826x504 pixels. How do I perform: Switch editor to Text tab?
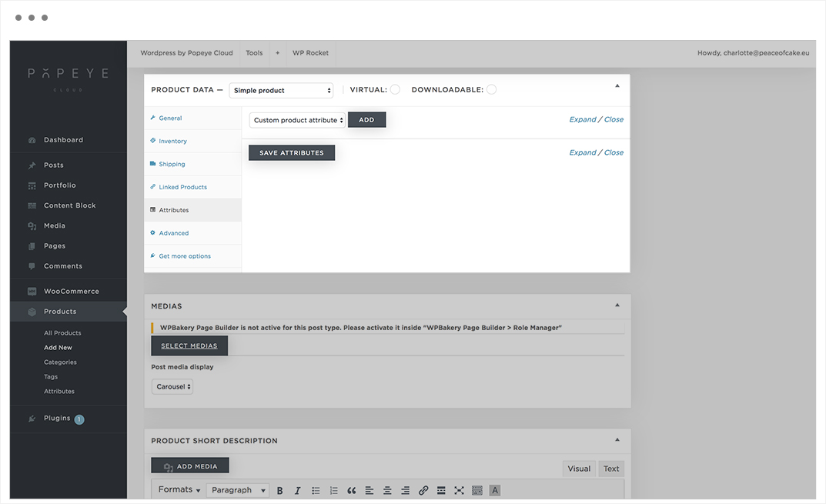click(611, 469)
